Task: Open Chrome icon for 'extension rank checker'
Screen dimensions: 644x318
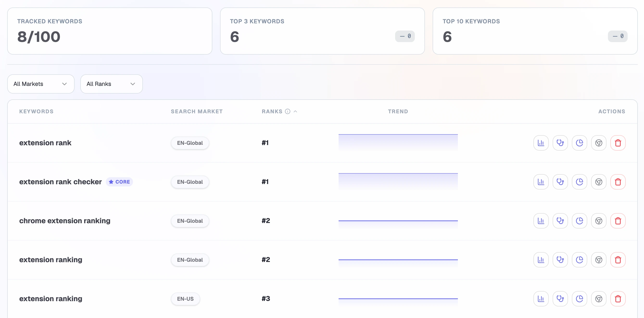Action: click(x=599, y=182)
